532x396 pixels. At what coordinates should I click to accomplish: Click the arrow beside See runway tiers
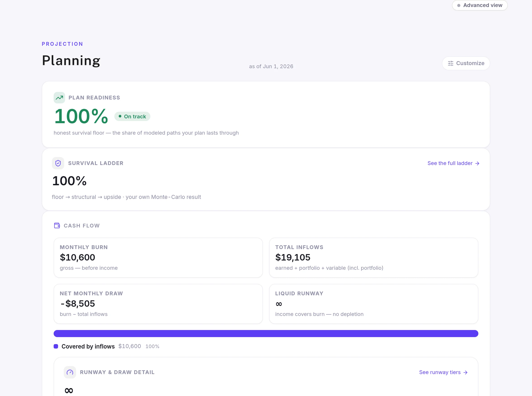465,372
